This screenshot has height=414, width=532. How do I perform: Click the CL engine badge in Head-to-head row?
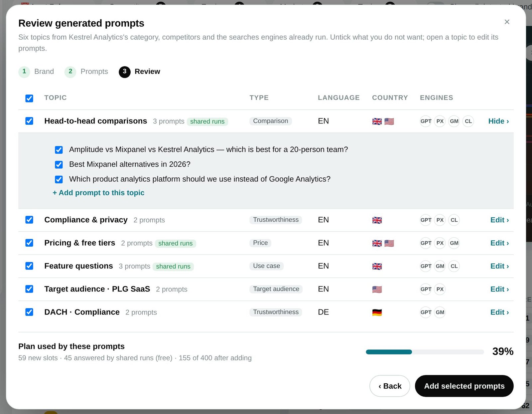pos(468,121)
